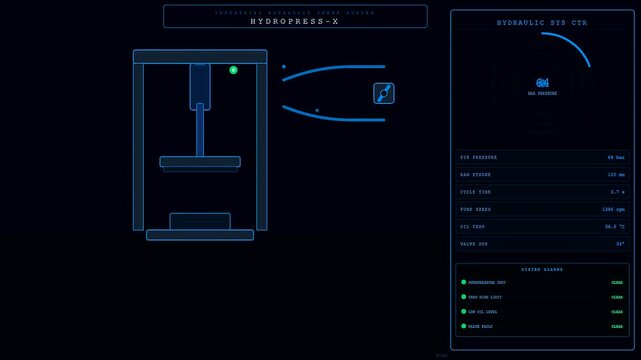Click the HYDRAULIC SYS CTR panel header
This screenshot has width=641, height=360.
point(542,23)
